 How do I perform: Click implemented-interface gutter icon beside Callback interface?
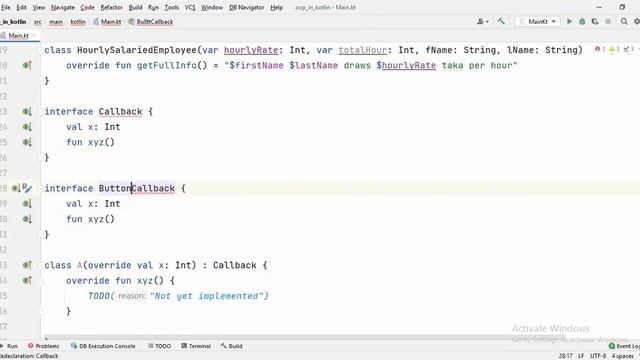(27, 111)
